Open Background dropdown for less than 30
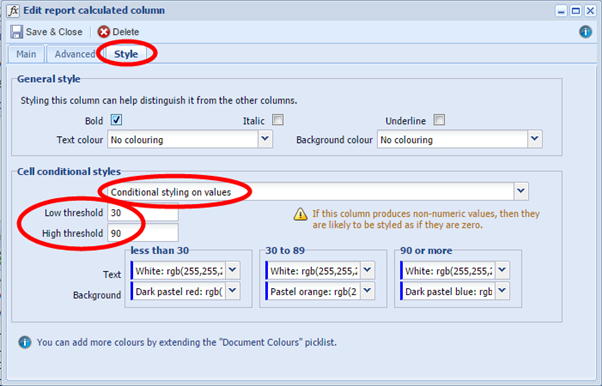This screenshot has width=602, height=386. tap(233, 291)
